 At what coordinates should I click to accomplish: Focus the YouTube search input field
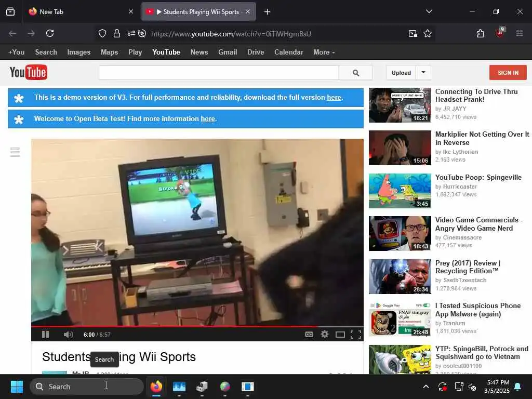(x=219, y=73)
